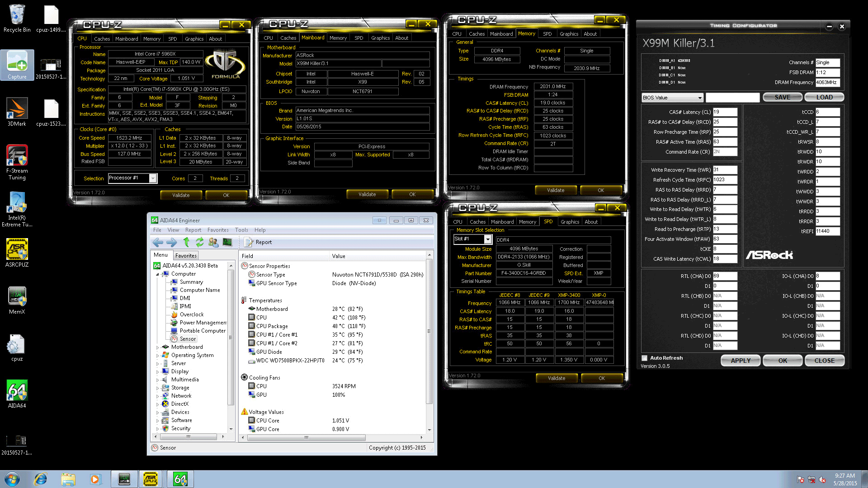Image resolution: width=868 pixels, height=488 pixels.
Task: Open the Slot #1 memory slot dropdown
Action: coord(487,239)
